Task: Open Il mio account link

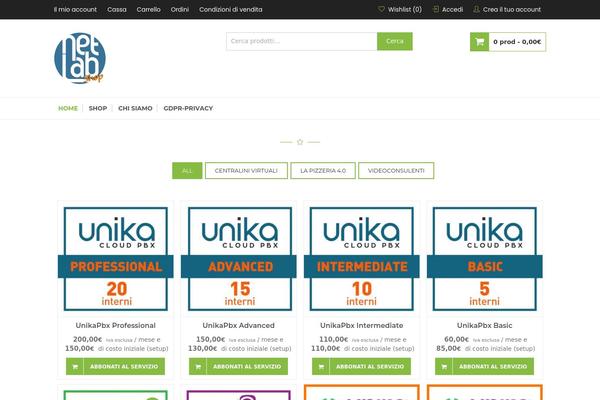Action: click(75, 9)
